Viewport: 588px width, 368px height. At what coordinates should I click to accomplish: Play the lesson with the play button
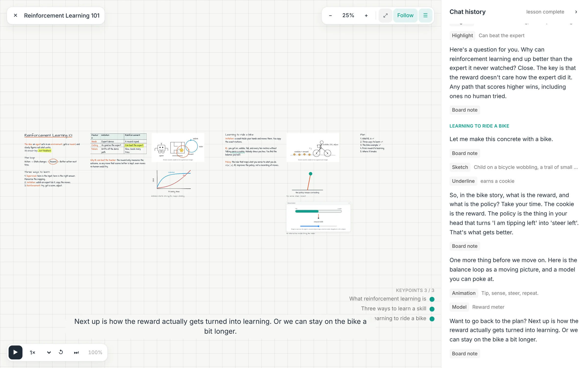coord(15,352)
